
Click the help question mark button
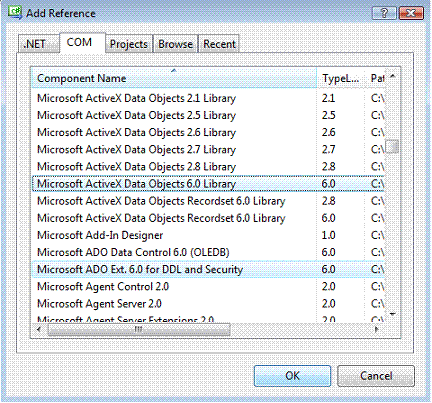384,13
